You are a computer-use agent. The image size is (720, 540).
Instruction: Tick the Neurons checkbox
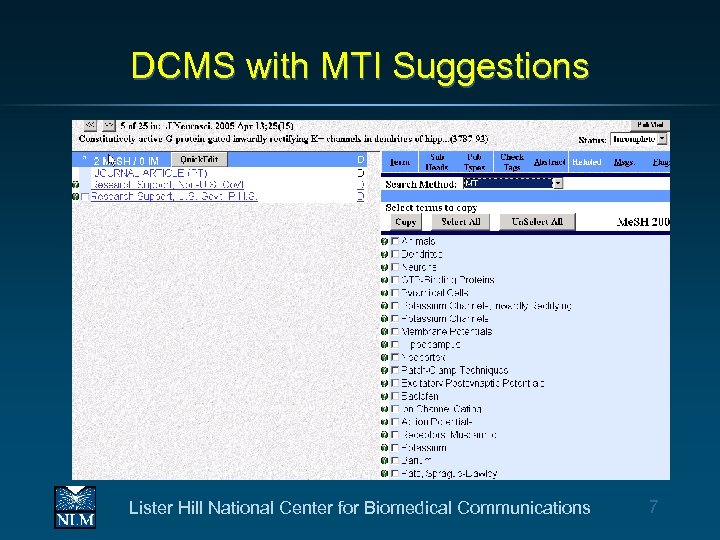point(395,267)
